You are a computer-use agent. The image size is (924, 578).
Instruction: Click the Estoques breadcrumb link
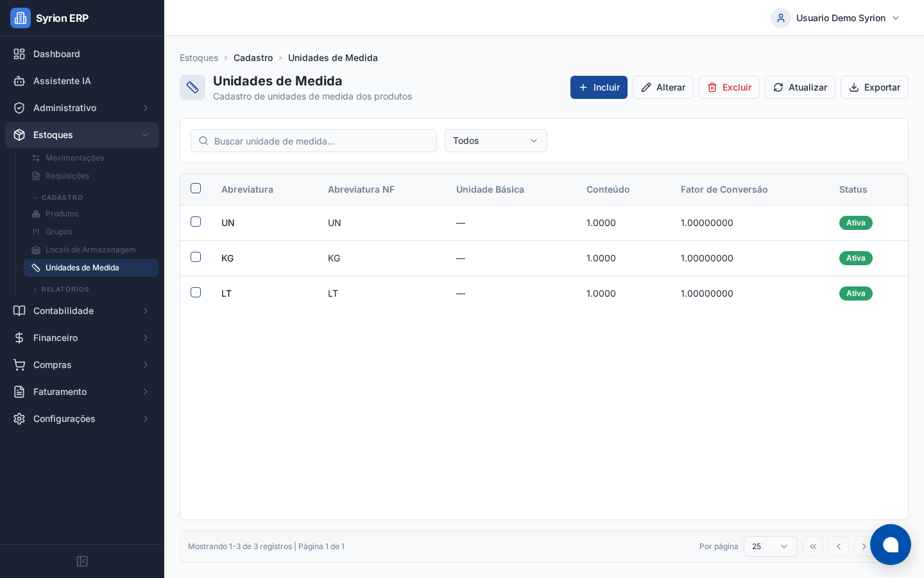[199, 58]
